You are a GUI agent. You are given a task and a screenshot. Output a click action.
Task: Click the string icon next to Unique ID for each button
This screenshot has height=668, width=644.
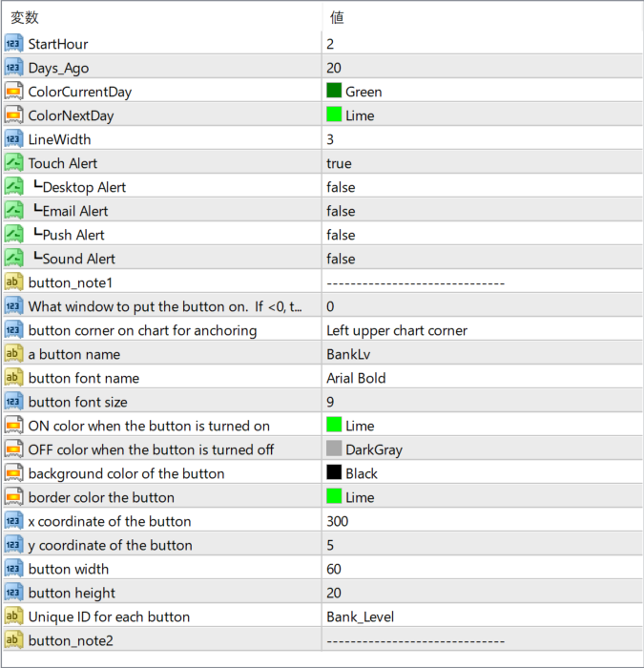[13, 616]
